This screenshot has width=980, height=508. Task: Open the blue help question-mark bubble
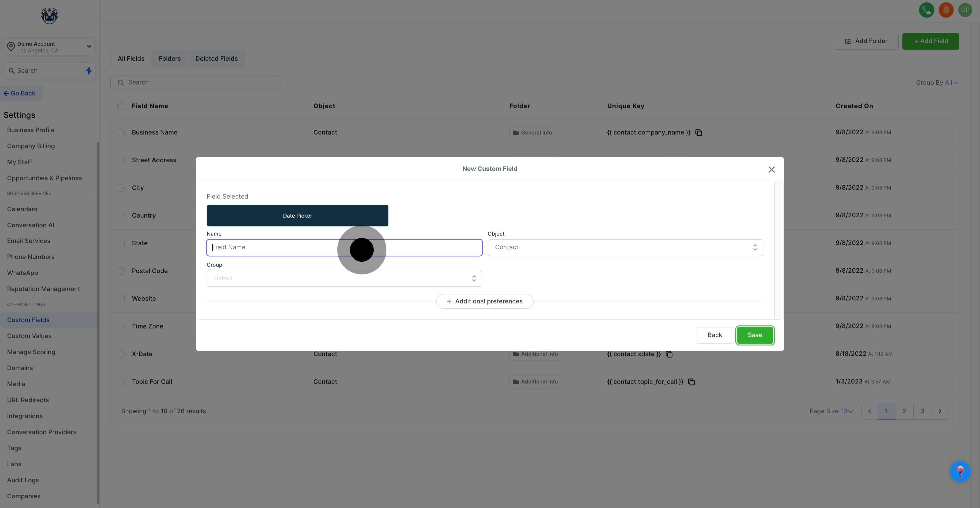(x=960, y=472)
